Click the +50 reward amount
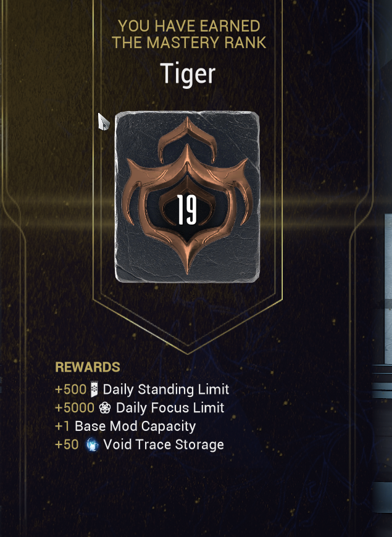392x537 pixels. [x=67, y=444]
